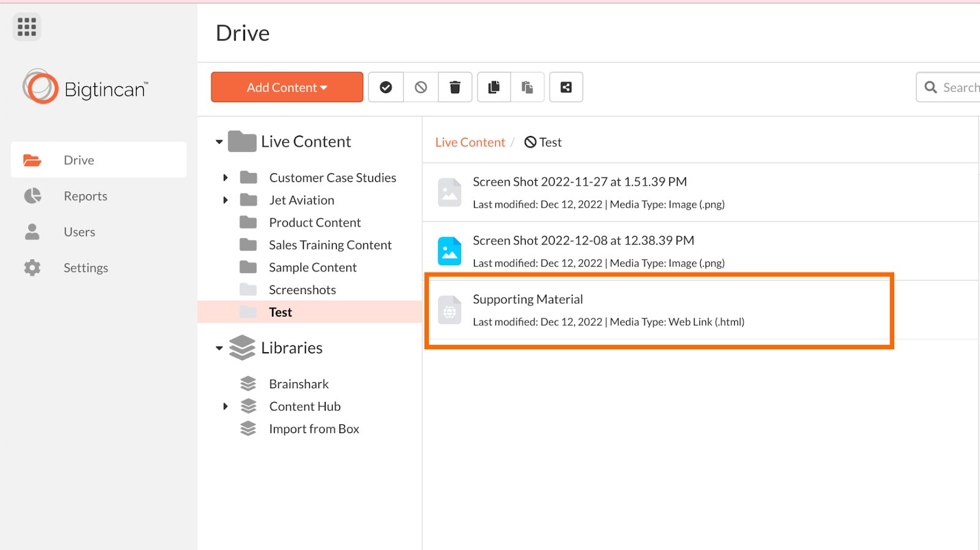
Task: Click the search magnifier icon
Action: (x=931, y=88)
